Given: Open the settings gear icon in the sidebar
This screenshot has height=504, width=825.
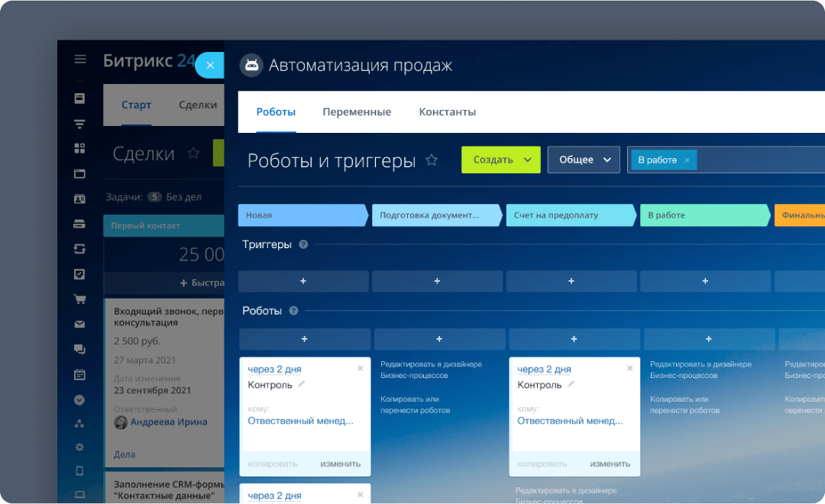Looking at the screenshot, I should [79, 447].
